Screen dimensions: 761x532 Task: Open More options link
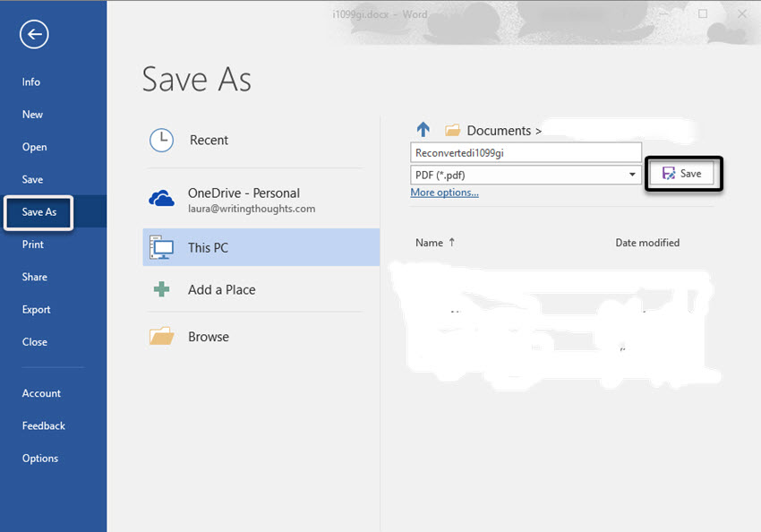[x=445, y=193]
